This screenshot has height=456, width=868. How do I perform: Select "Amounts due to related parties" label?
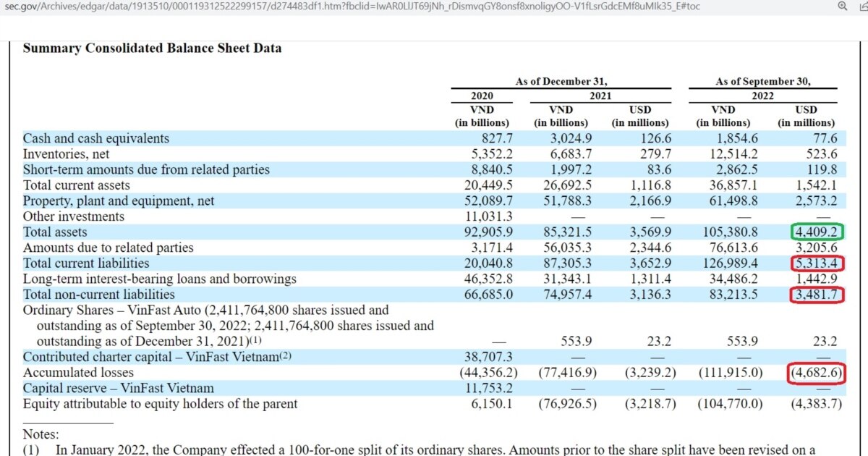click(109, 248)
